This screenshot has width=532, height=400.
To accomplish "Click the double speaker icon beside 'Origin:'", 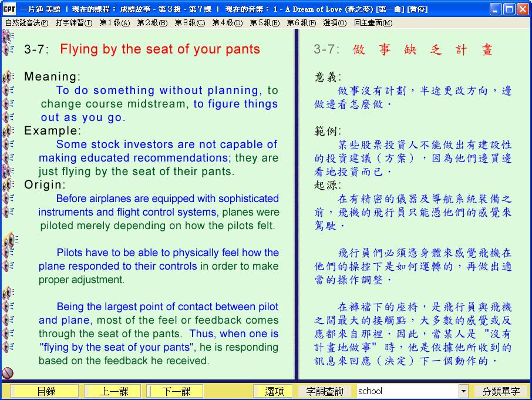I will coord(8,185).
